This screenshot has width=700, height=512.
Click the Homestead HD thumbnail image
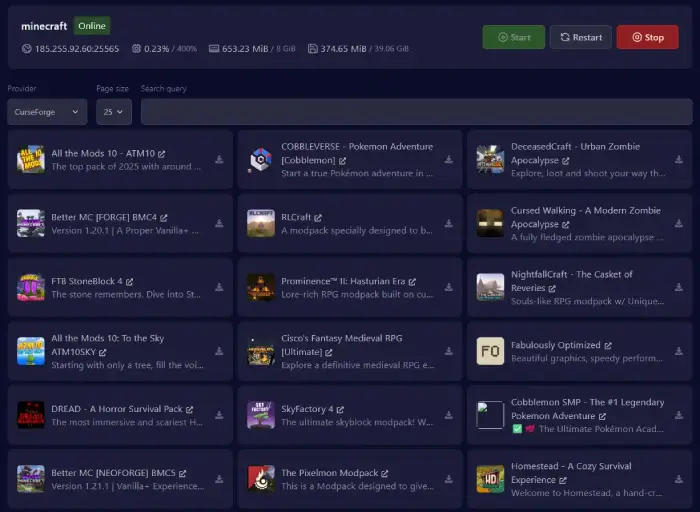pyautogui.click(x=490, y=479)
